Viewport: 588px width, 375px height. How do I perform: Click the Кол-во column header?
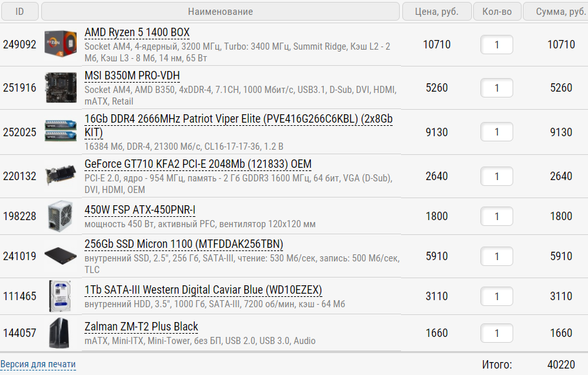tap(497, 11)
